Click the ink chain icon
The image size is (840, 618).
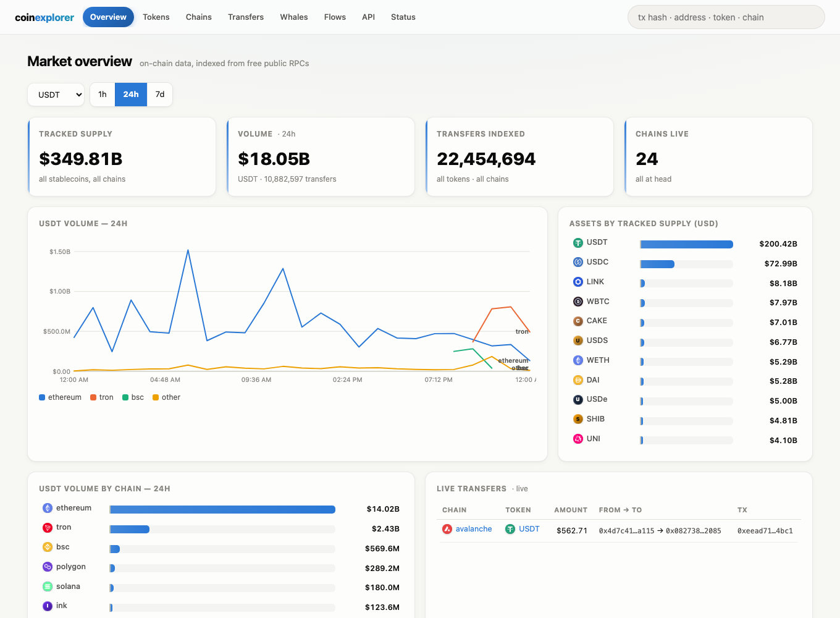(48, 606)
